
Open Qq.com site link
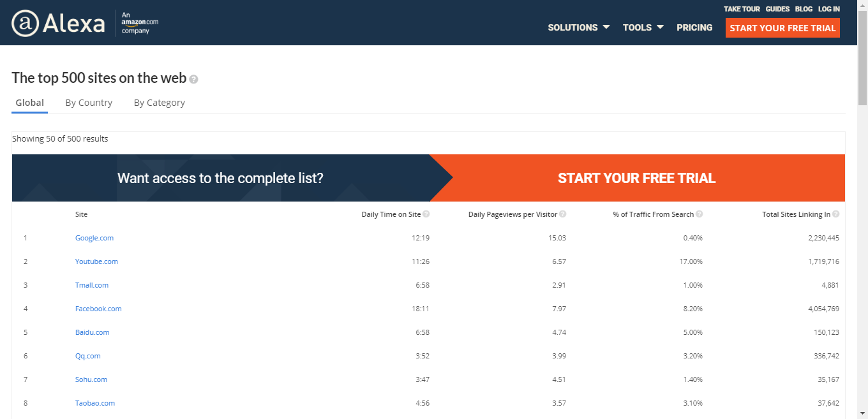88,356
